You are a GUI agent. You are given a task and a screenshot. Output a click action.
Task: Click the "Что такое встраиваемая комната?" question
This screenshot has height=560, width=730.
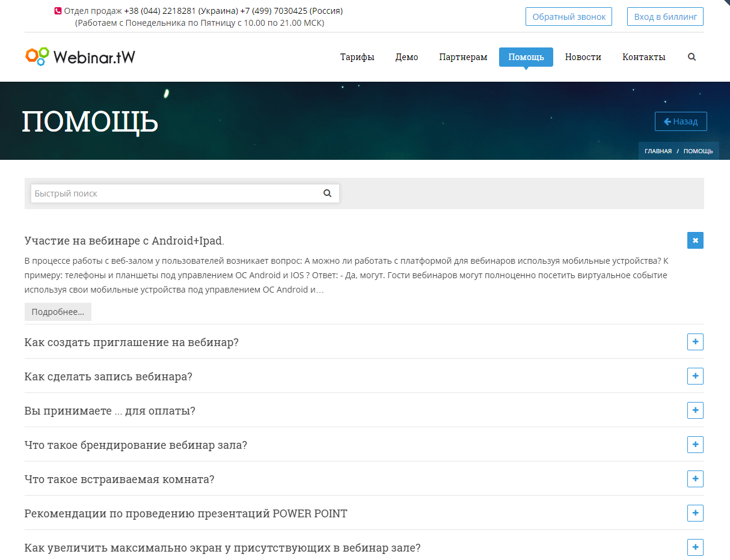tap(120, 479)
